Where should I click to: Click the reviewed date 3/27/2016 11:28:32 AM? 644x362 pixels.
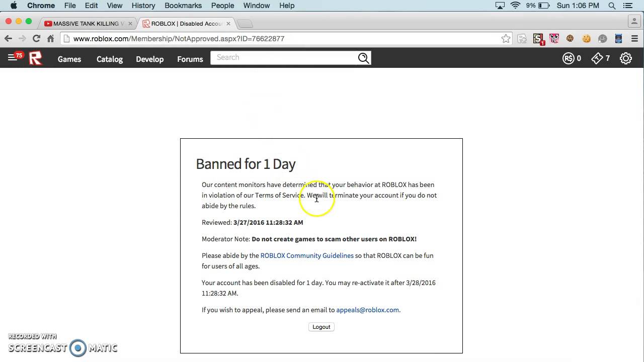(x=268, y=222)
